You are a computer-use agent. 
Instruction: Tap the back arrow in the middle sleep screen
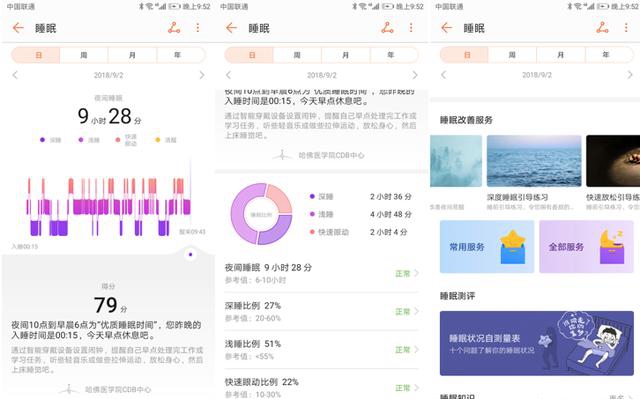click(231, 28)
